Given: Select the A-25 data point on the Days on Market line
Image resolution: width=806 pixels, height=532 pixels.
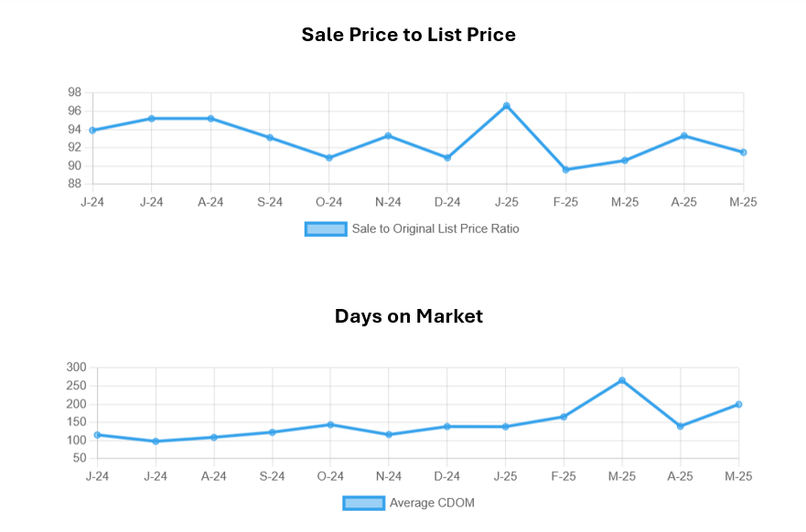Looking at the screenshot, I should coord(681,426).
